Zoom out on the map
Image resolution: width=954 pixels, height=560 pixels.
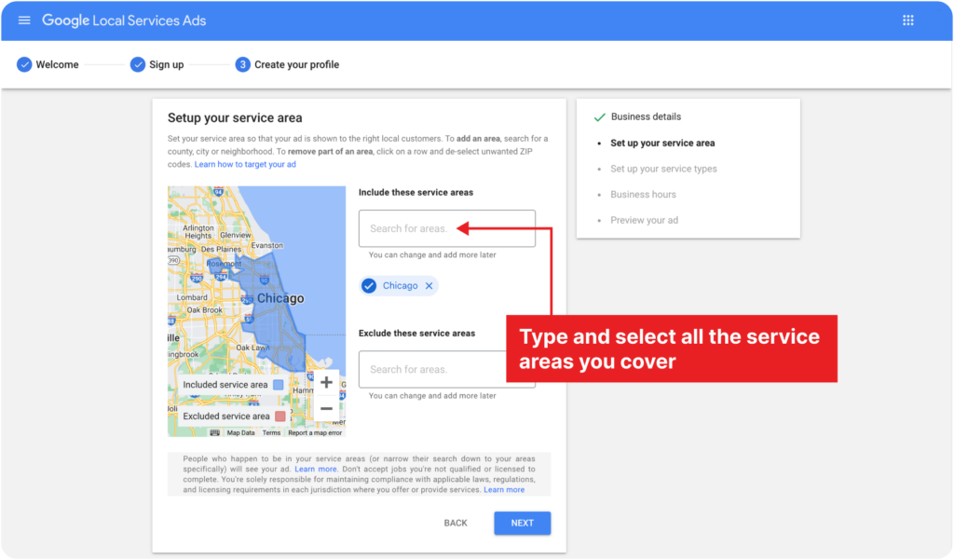[326, 408]
